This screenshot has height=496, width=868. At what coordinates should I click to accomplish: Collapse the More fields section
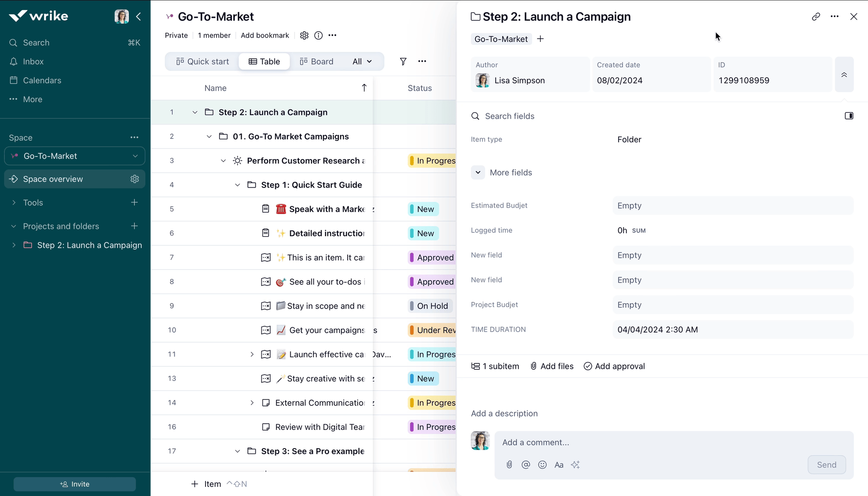478,173
